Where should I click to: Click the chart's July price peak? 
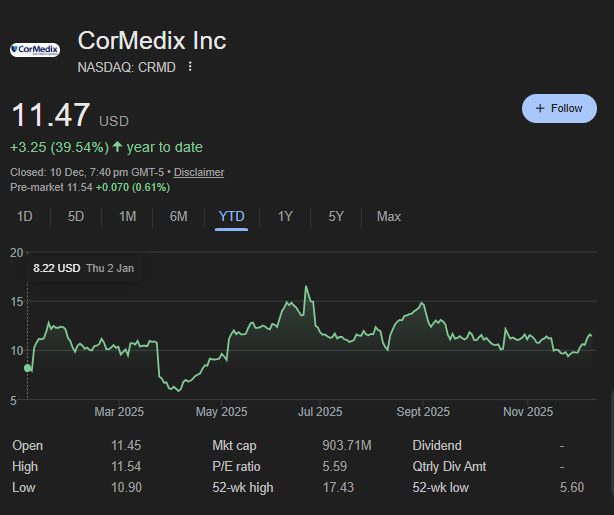(x=306, y=287)
